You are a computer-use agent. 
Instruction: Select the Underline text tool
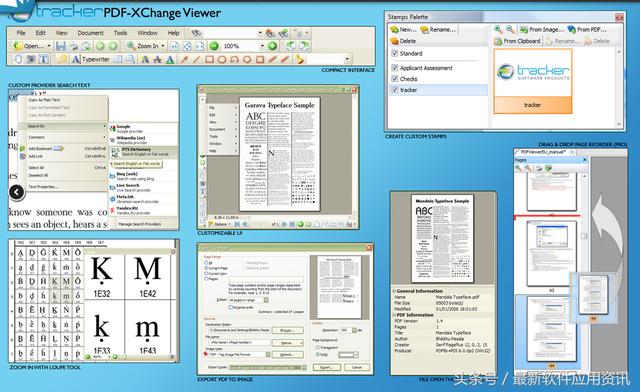170,60
